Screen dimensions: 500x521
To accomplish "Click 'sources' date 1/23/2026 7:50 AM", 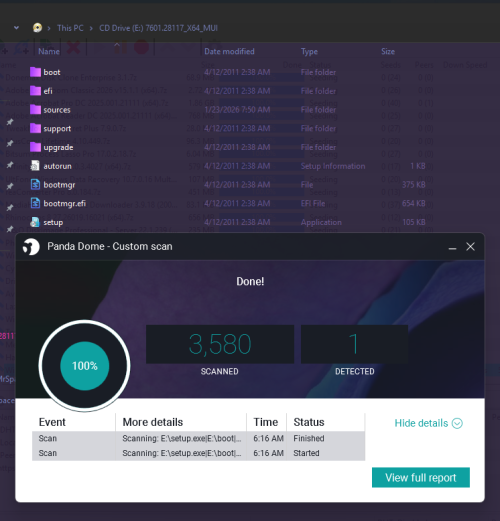I will 237,110.
